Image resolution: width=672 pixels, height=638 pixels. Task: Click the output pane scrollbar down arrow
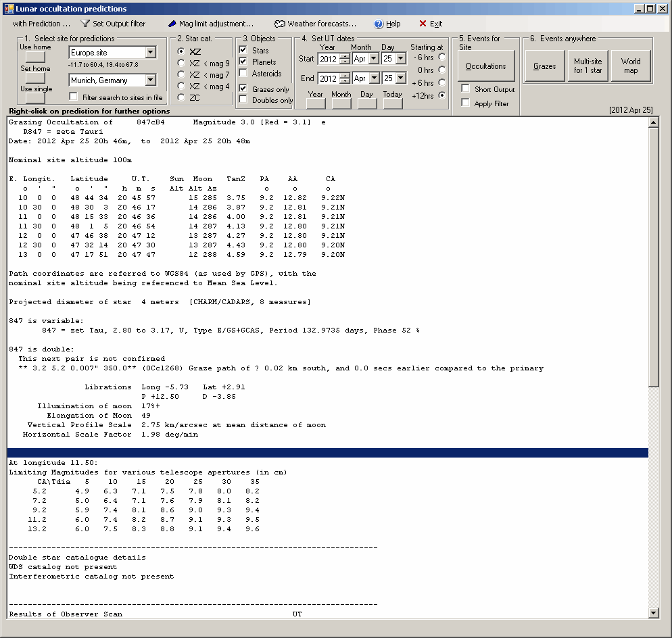(653, 612)
